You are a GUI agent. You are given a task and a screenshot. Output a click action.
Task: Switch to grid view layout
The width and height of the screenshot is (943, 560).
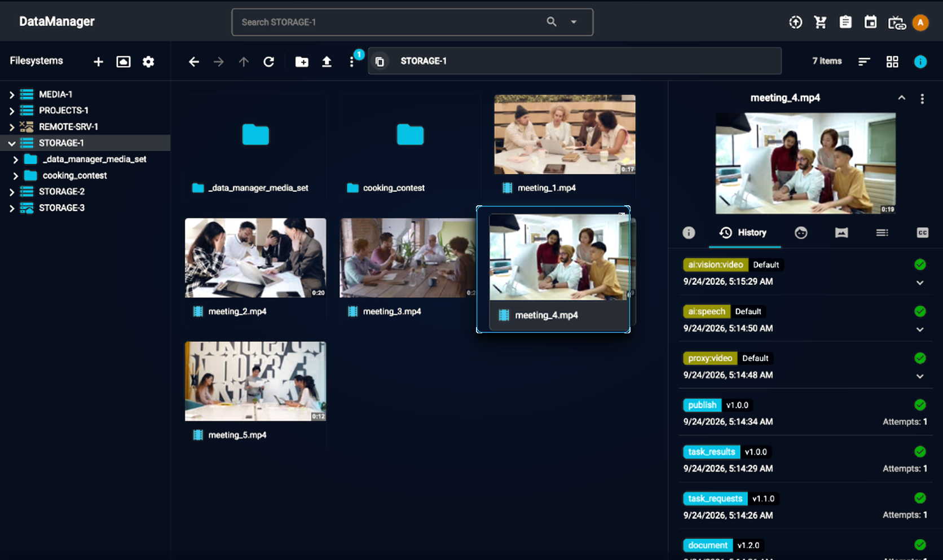tap(892, 61)
